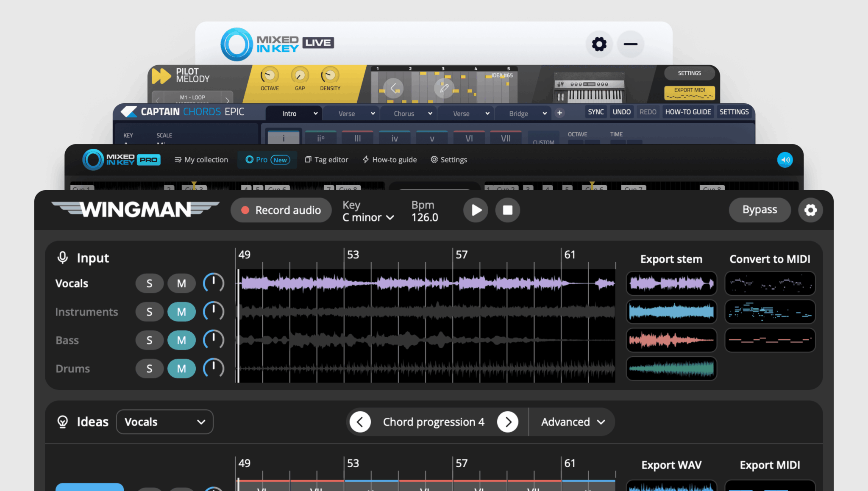Select the VI chord button
The height and width of the screenshot is (491, 868).
coord(469,138)
